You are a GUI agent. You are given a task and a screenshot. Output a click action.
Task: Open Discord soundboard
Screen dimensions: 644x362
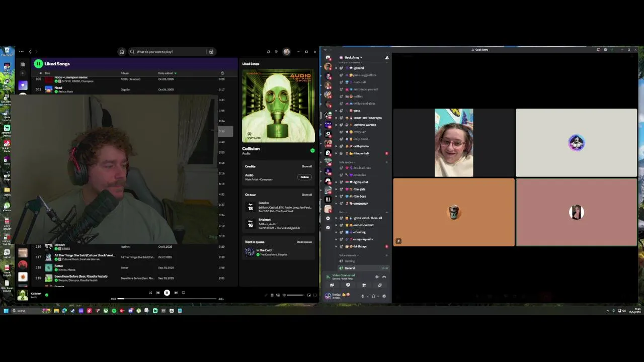tap(380, 285)
